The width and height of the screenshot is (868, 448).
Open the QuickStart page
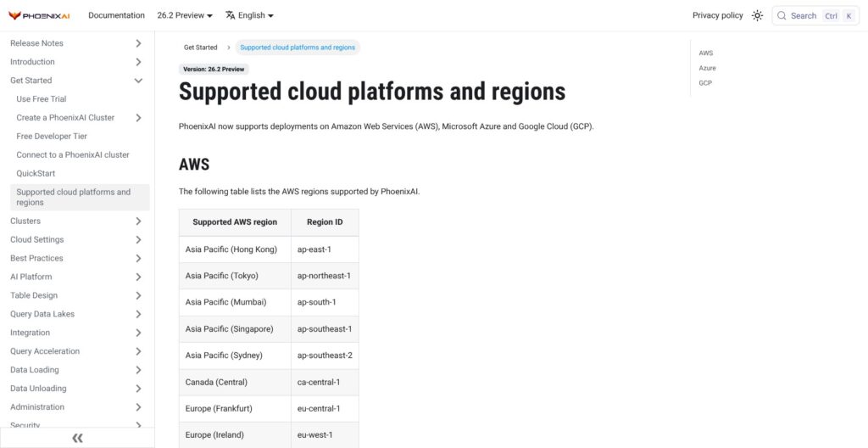pos(36,173)
